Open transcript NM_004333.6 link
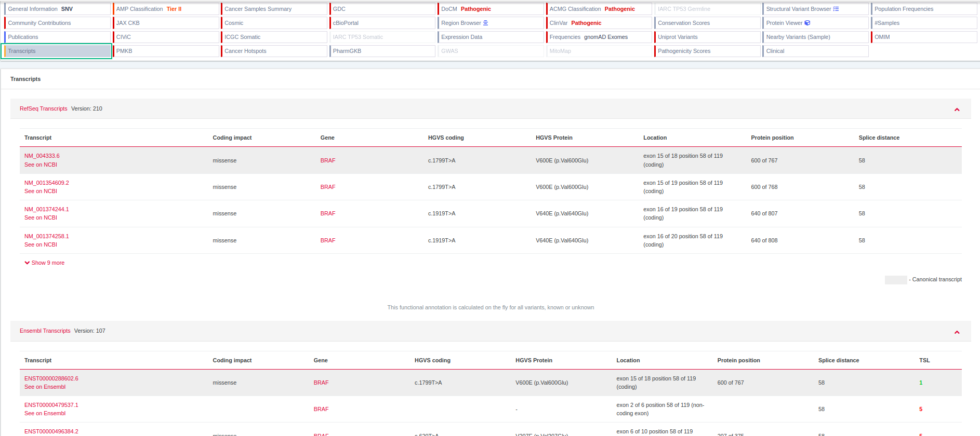 (42, 156)
